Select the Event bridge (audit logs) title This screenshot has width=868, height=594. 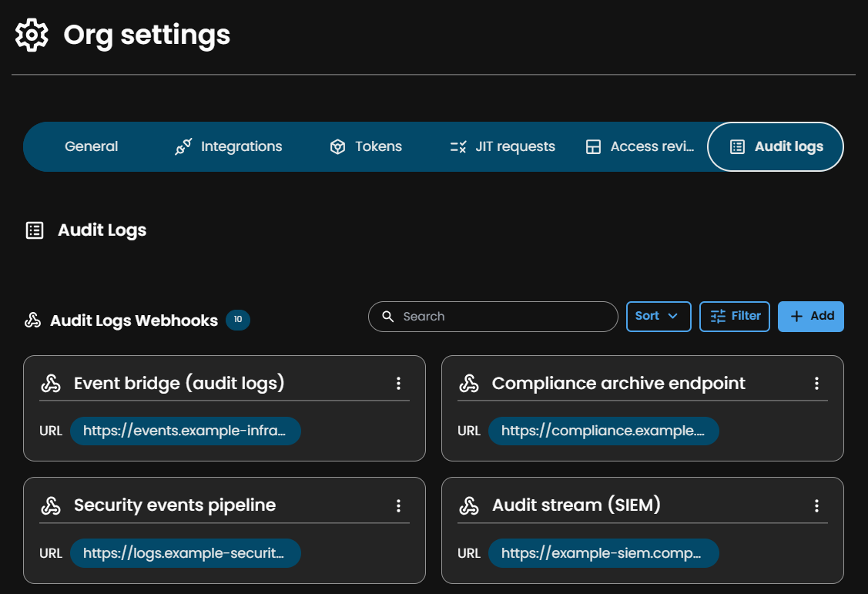[x=179, y=383]
